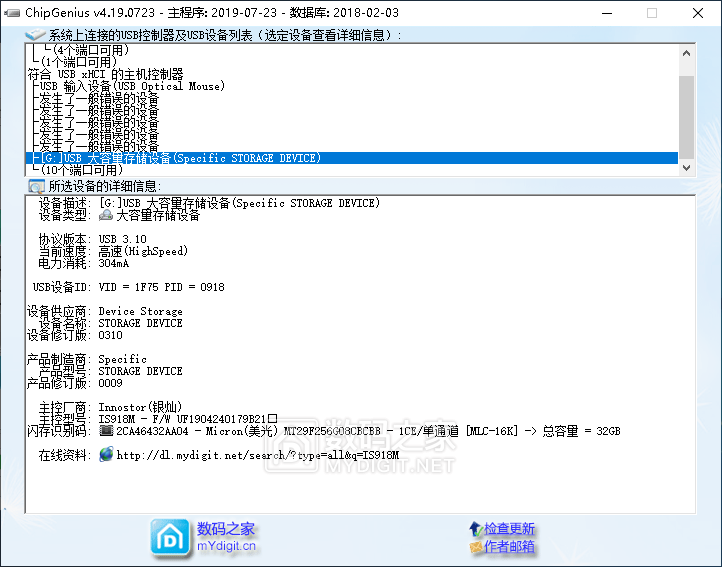Click the device list scroll up arrow
The height and width of the screenshot is (567, 722).
(x=687, y=53)
